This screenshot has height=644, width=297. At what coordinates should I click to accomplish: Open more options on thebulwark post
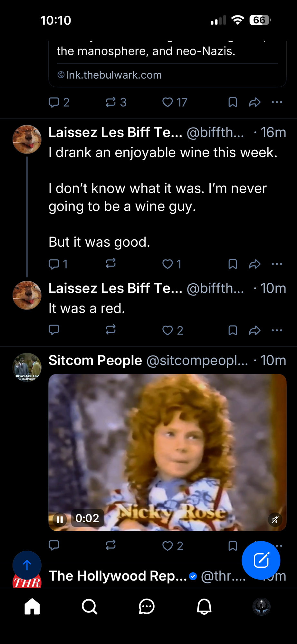coord(277,102)
